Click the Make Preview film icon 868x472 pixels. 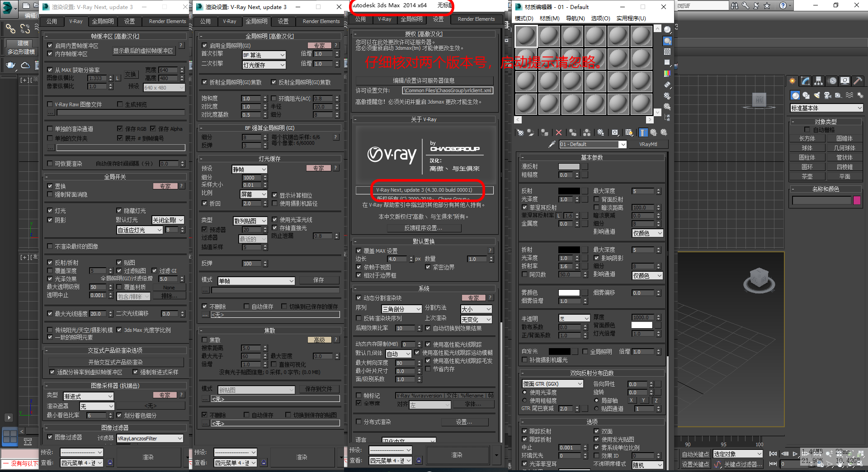pyautogui.click(x=667, y=85)
